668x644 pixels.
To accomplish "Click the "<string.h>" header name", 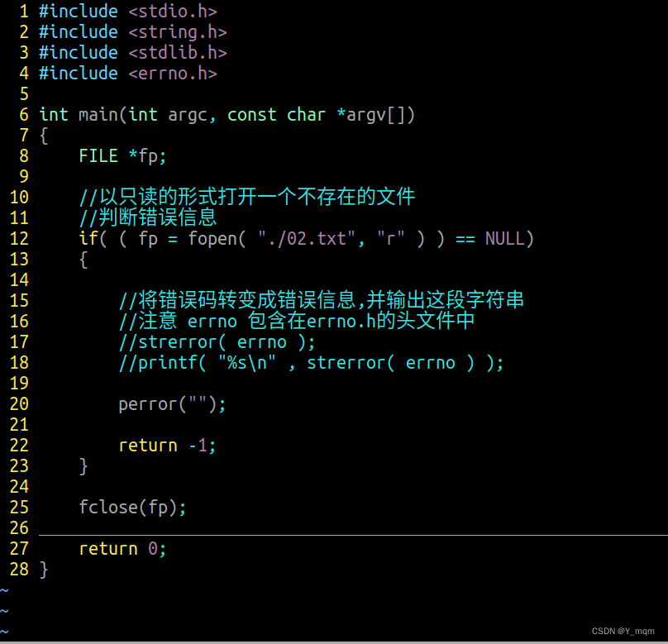I will 178,32.
